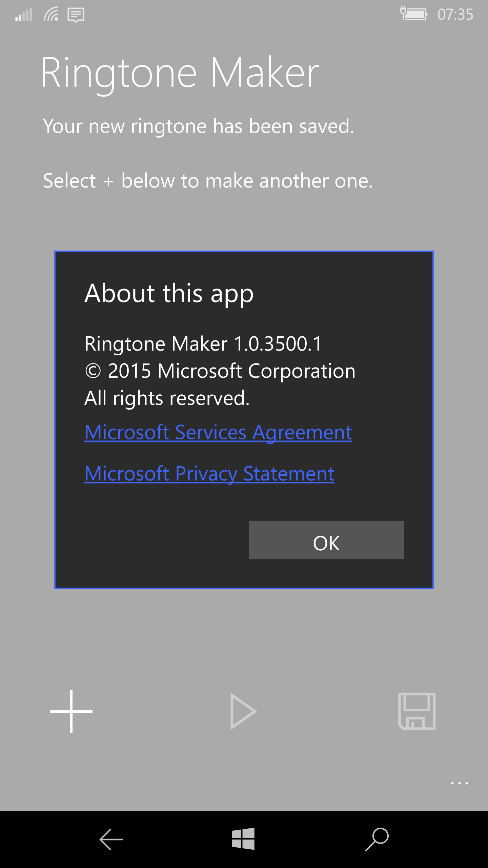Tap the Ringtone Maker page title
Viewport: 488px width, 868px height.
point(180,73)
